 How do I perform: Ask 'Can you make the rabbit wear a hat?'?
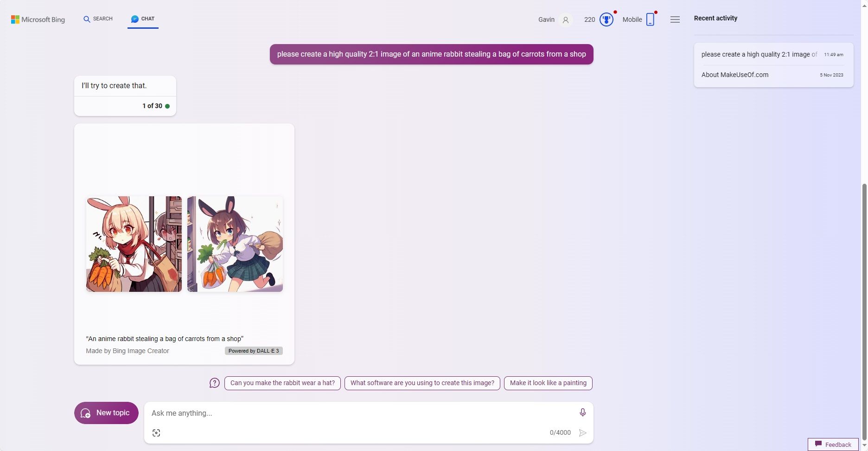pos(282,383)
